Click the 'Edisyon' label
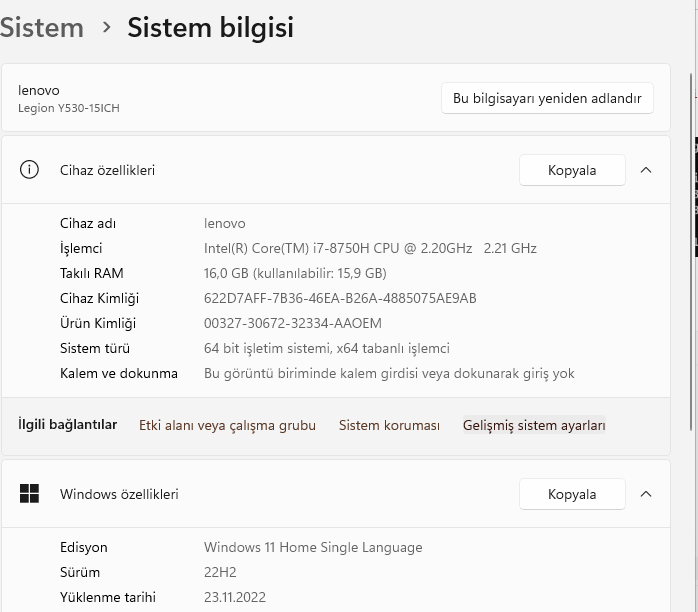 pos(84,547)
